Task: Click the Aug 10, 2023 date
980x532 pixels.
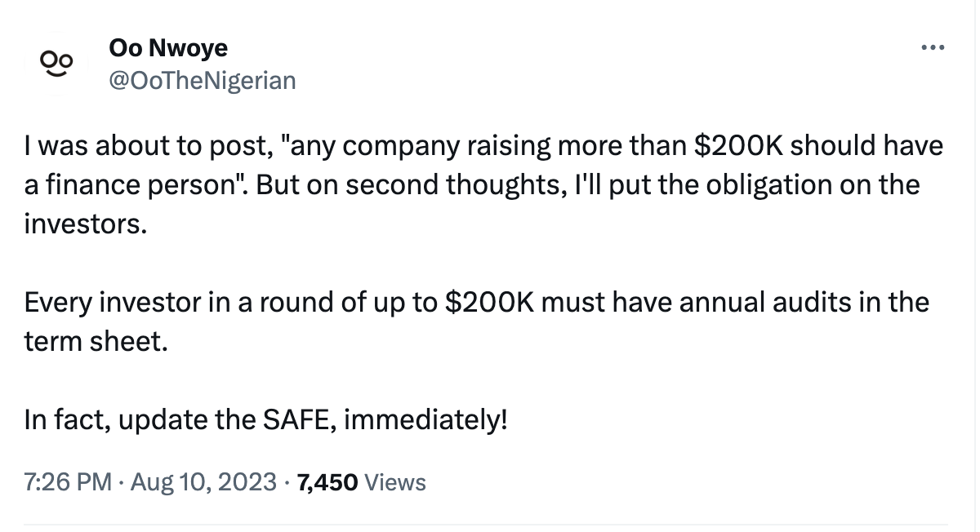Action: (x=202, y=482)
